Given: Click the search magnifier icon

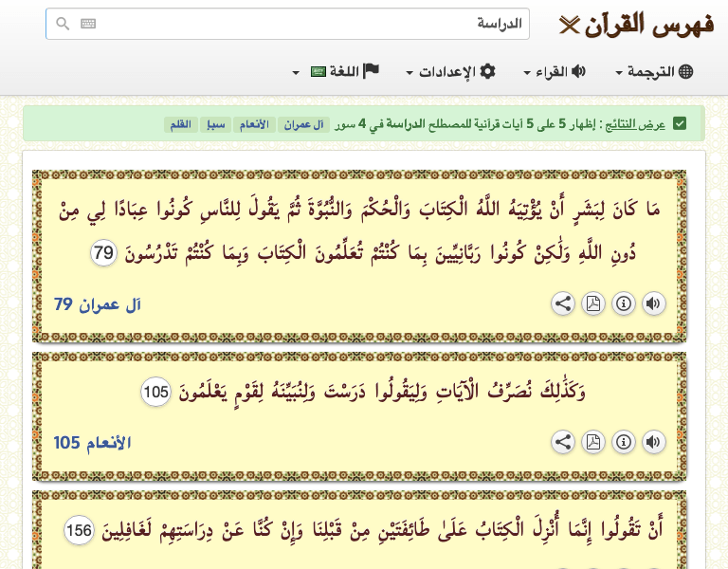Looking at the screenshot, I should [63, 23].
